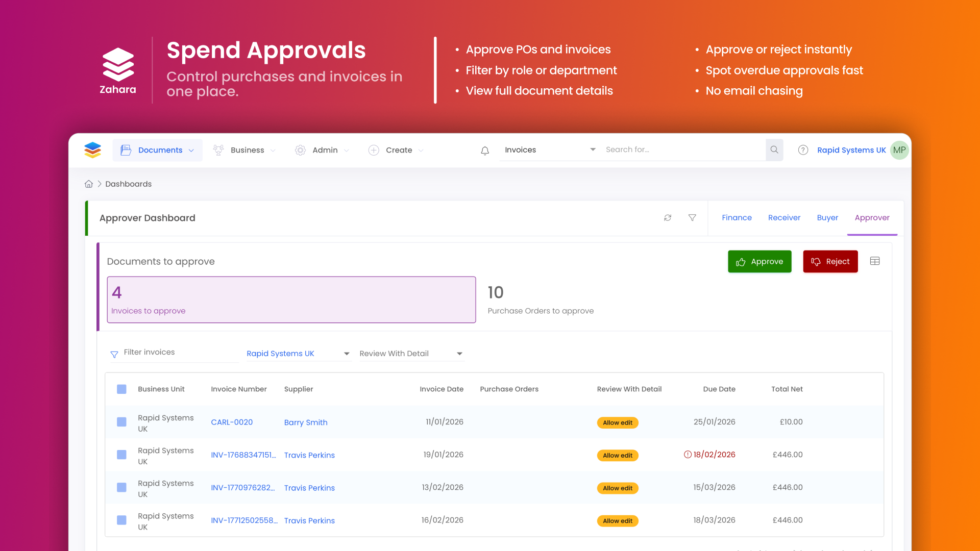
Task: Open the Review With Detail dropdown
Action: (x=411, y=354)
